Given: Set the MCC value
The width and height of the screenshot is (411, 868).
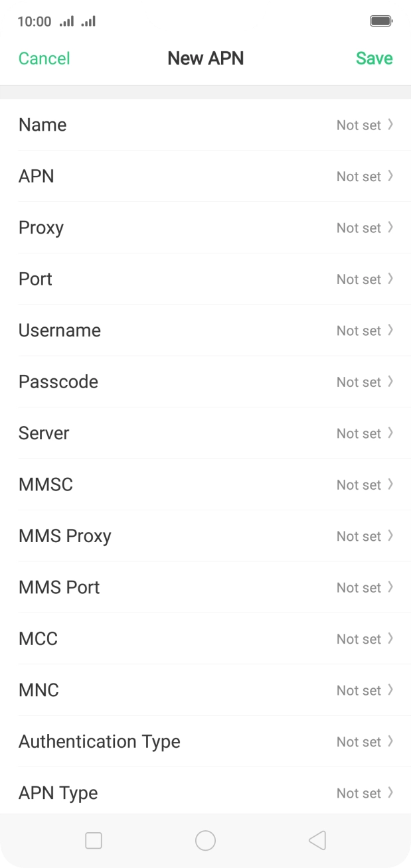Looking at the screenshot, I should [205, 639].
